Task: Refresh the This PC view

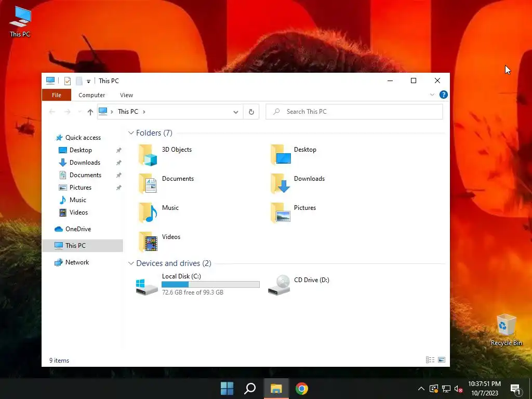Action: pos(251,112)
